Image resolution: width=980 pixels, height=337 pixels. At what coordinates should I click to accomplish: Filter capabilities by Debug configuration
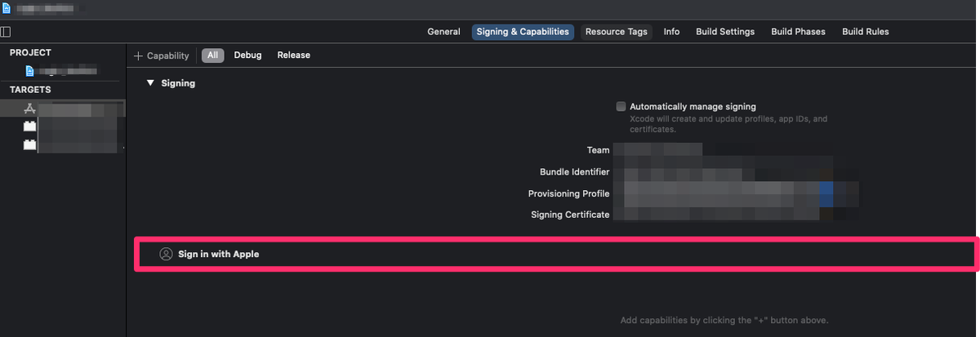point(247,55)
